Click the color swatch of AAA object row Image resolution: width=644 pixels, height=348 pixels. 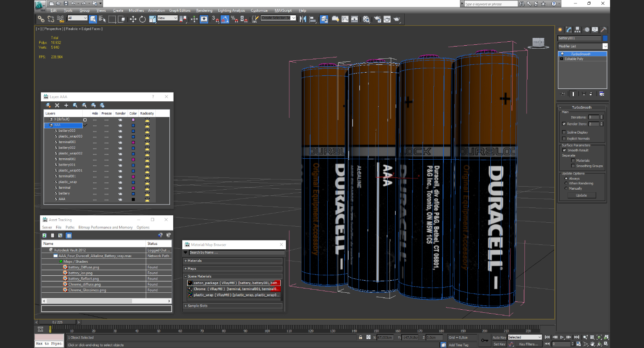133,199
